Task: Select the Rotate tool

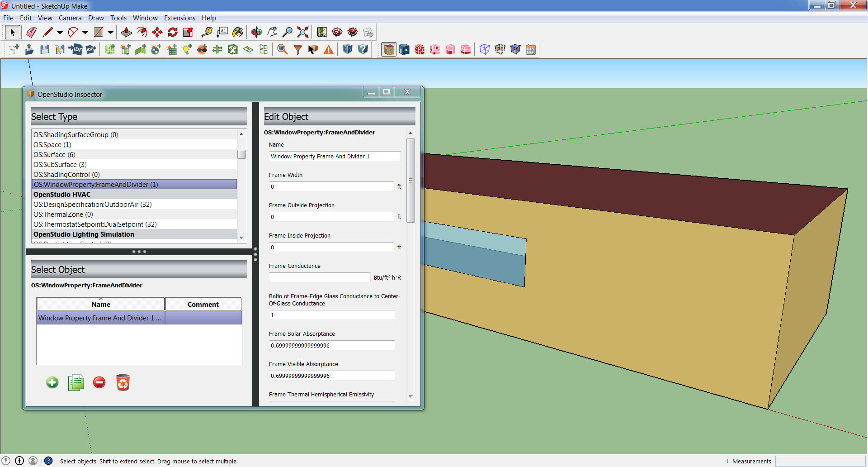Action: 172,32
